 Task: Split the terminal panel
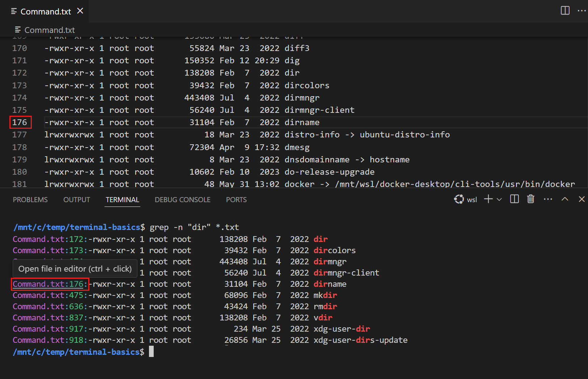(514, 199)
